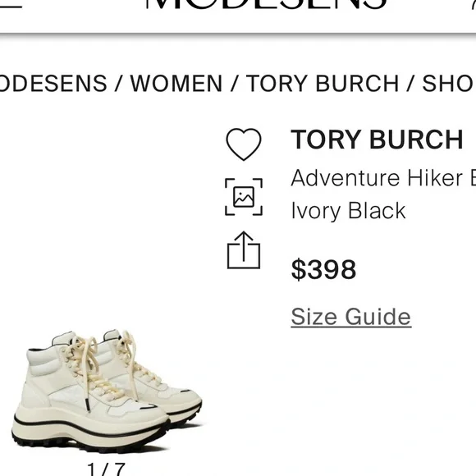
Task: Open the WOMEN breadcrumb
Action: 176,83
